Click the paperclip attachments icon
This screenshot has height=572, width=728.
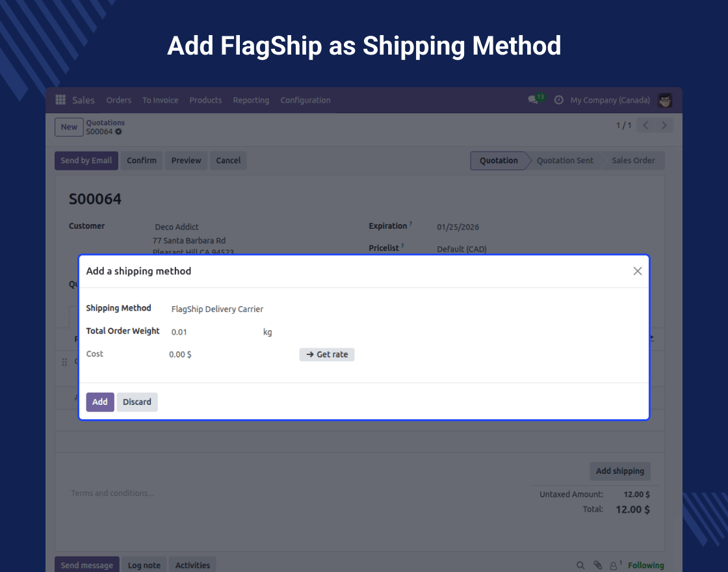[598, 565]
